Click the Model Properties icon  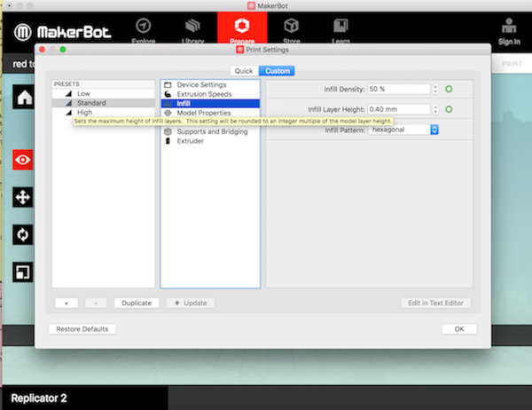click(x=168, y=113)
